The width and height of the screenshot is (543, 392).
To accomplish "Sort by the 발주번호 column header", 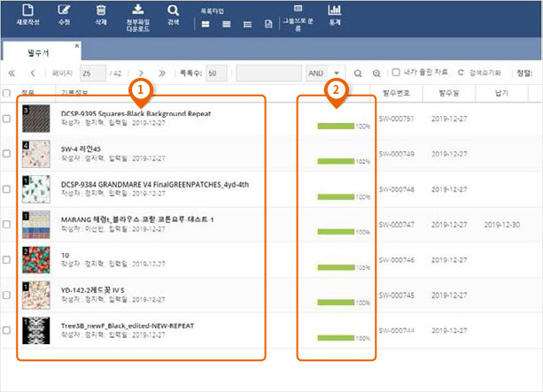I will (396, 93).
